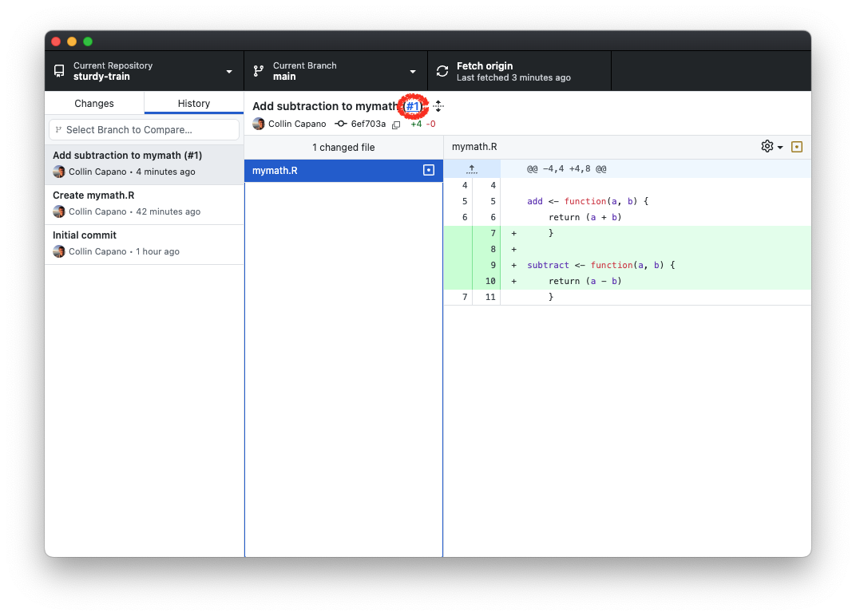Click the repository icon beside sturdy-train

pyautogui.click(x=59, y=71)
